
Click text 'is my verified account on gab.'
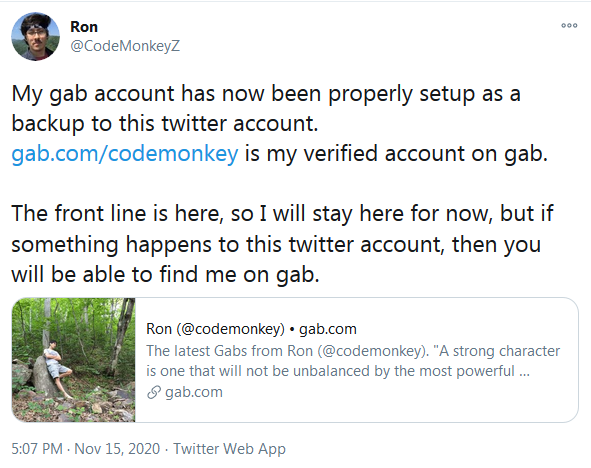(396, 154)
